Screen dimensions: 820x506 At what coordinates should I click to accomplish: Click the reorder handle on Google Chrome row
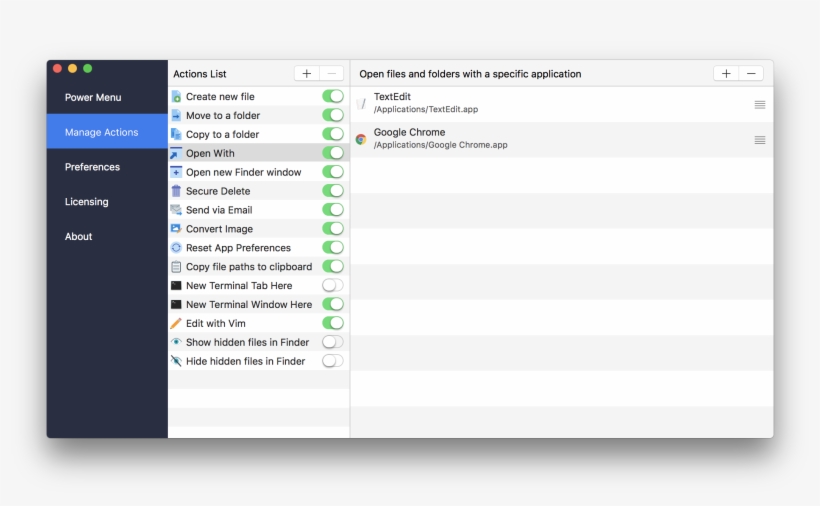pos(760,140)
